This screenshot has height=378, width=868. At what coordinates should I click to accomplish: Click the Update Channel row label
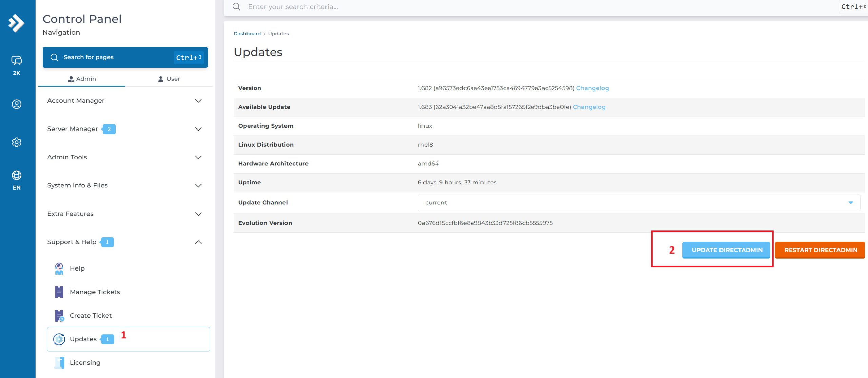[x=263, y=203]
